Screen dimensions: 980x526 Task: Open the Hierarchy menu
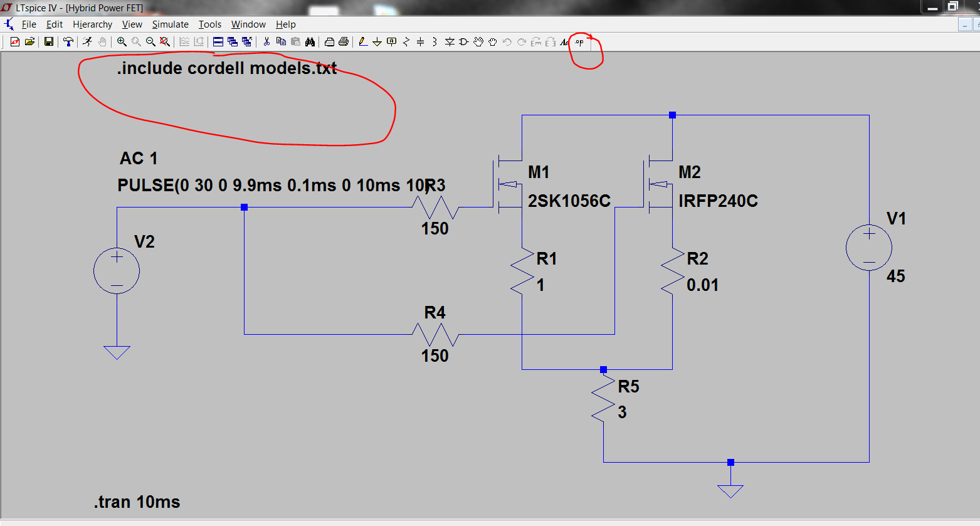click(x=92, y=24)
